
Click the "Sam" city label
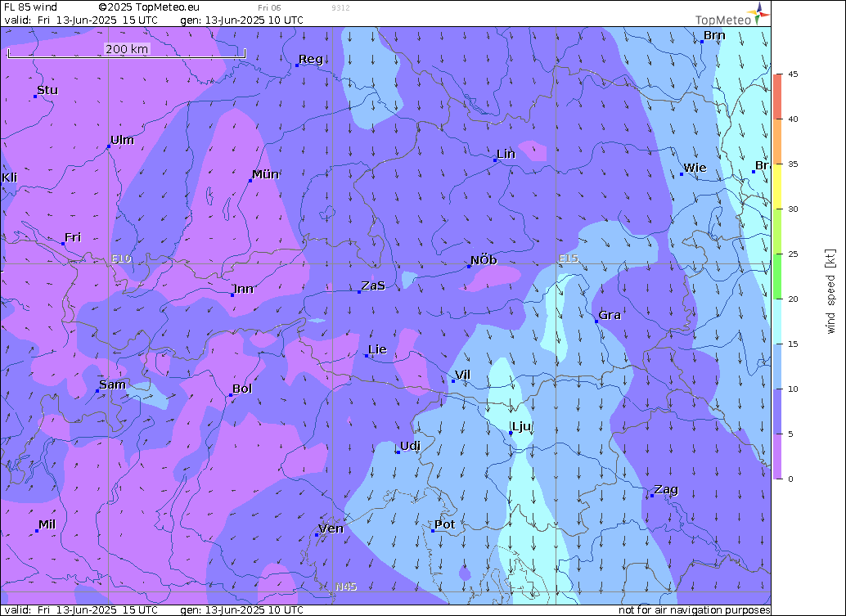pyautogui.click(x=113, y=384)
